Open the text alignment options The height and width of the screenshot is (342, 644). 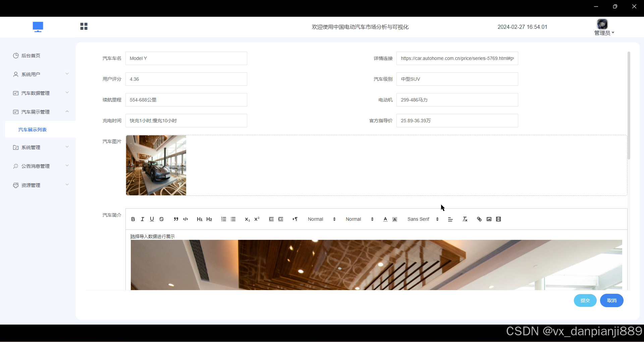pyautogui.click(x=450, y=219)
